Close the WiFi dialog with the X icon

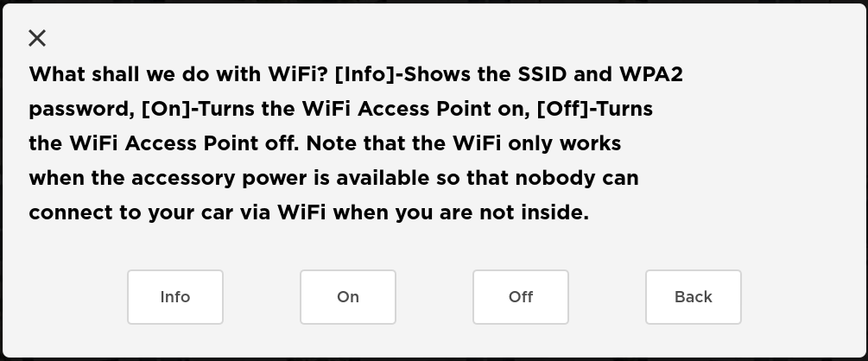(37, 38)
